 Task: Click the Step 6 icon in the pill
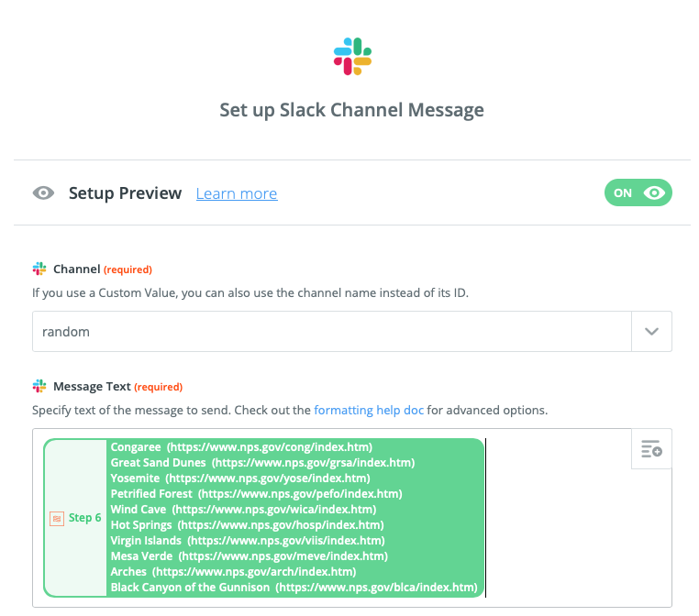57,518
